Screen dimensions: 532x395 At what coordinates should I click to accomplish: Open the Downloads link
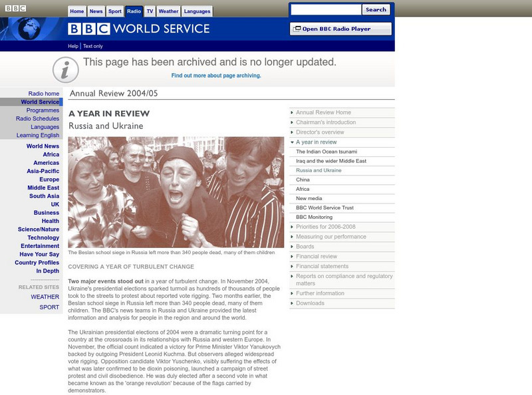pyautogui.click(x=310, y=303)
